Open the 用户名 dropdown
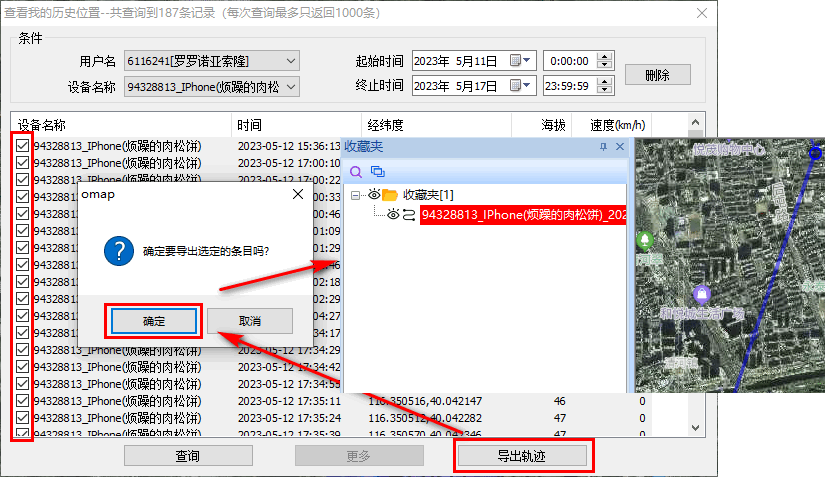The image size is (825, 477). [x=291, y=61]
